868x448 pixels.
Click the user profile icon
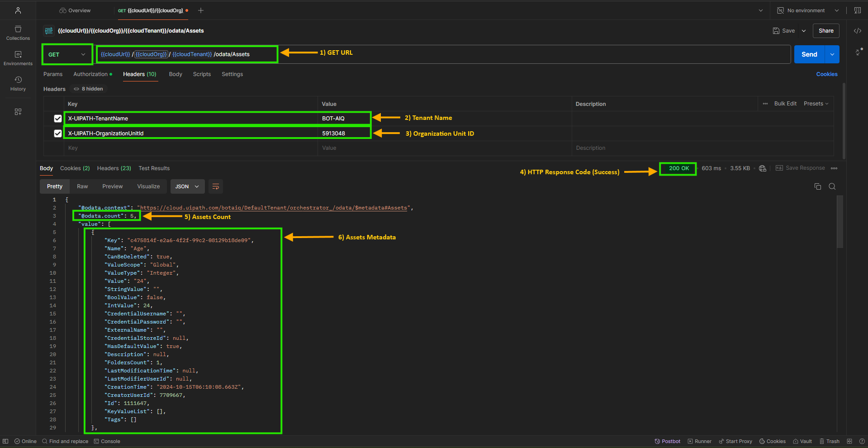click(18, 10)
